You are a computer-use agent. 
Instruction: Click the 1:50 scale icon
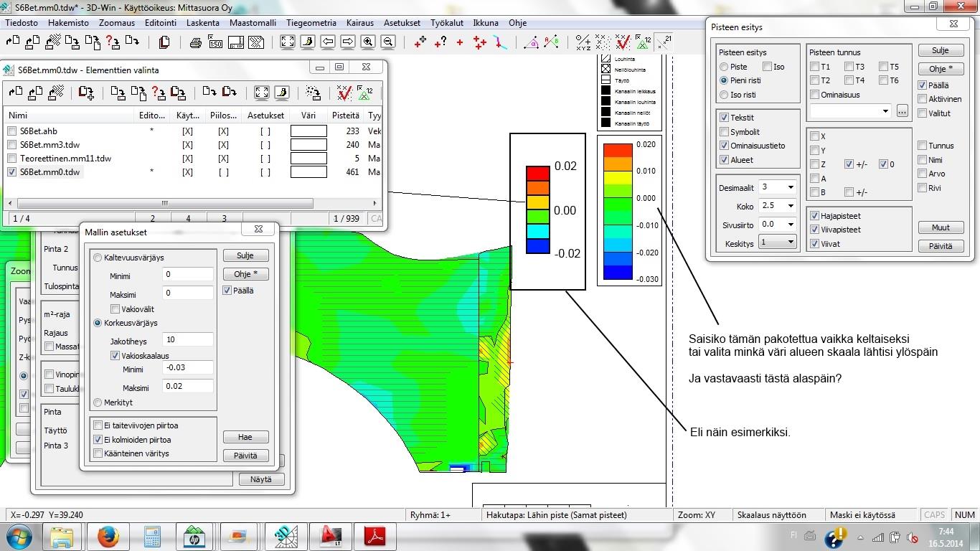[x=215, y=42]
